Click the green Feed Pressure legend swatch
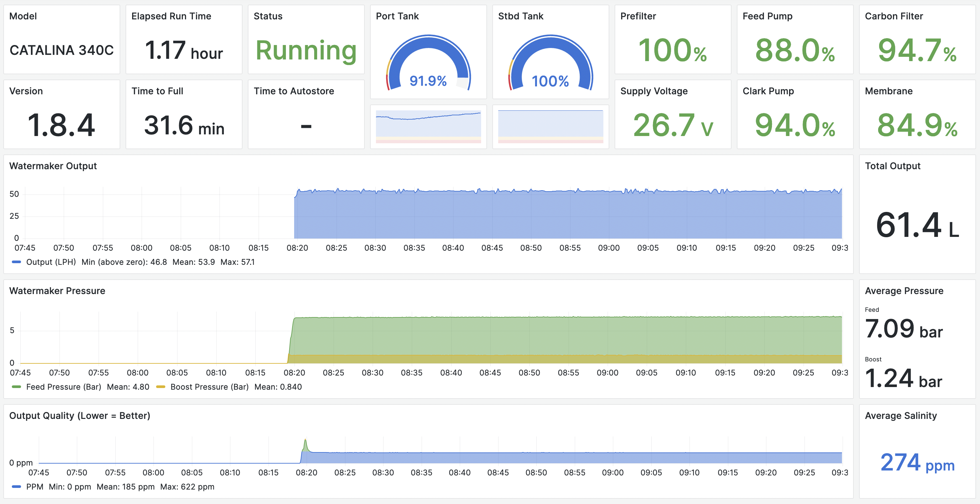 16,387
